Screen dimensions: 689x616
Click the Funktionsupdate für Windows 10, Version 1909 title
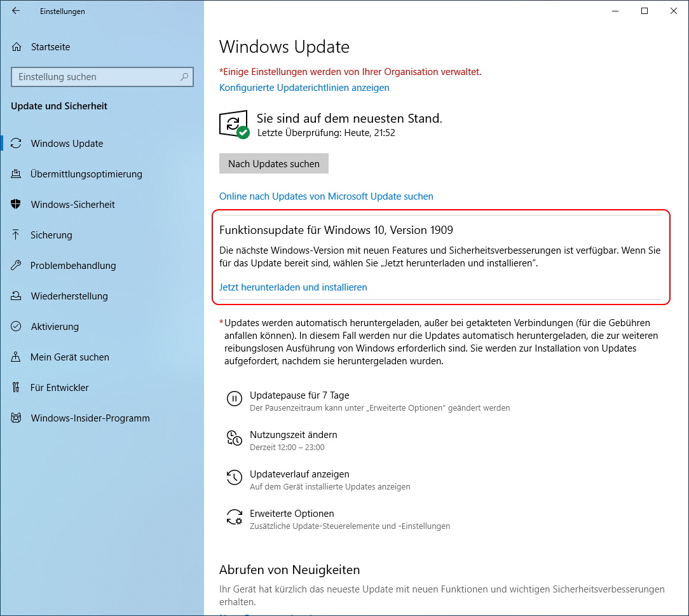point(336,230)
